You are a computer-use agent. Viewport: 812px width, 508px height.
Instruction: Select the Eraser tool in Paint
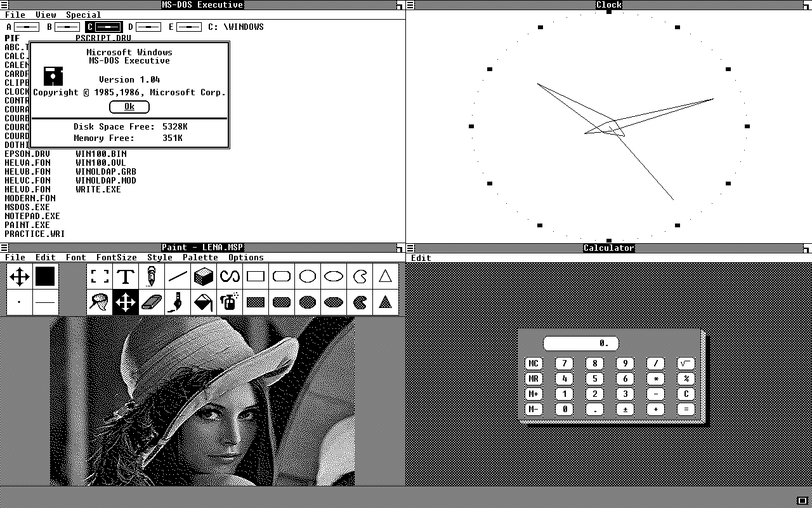(x=152, y=302)
